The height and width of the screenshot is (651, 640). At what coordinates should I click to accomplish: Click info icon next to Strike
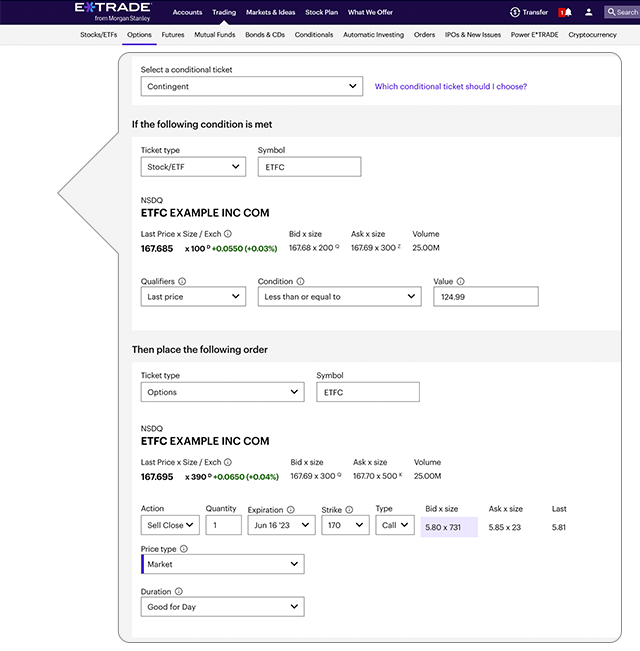point(350,509)
